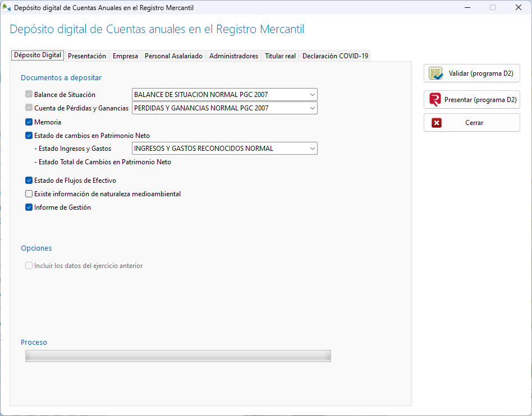The width and height of the screenshot is (532, 416).
Task: Click the Proceso progress bar
Action: (178, 356)
